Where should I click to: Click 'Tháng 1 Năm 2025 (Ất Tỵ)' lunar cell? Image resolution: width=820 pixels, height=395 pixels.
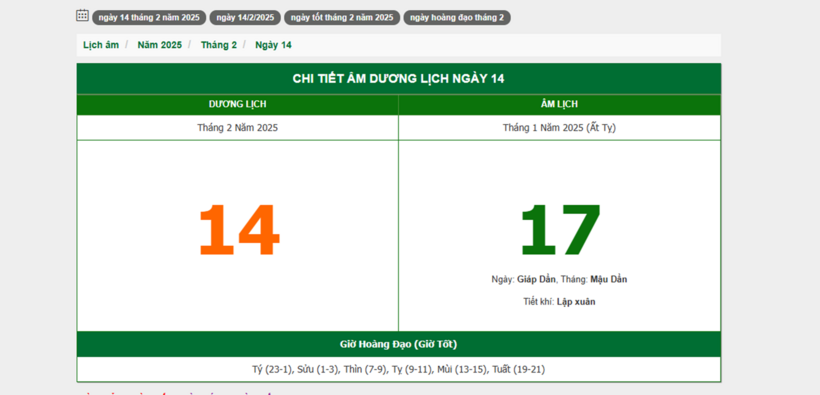(560, 128)
